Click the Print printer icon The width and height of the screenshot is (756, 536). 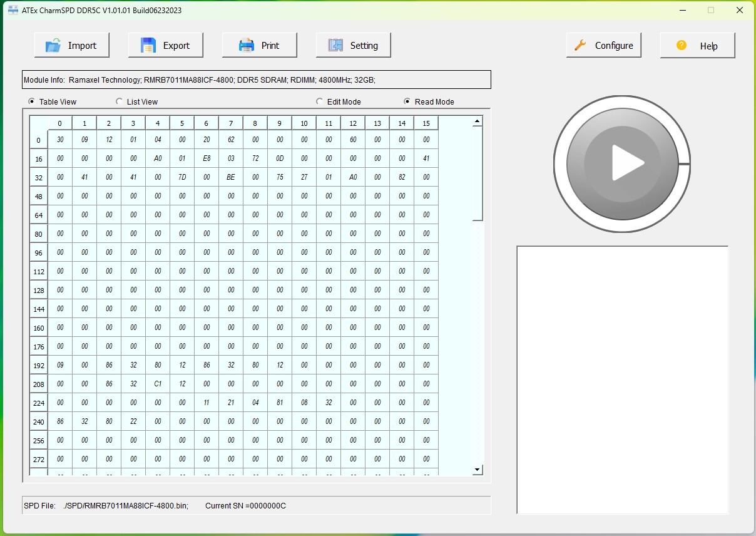click(247, 45)
